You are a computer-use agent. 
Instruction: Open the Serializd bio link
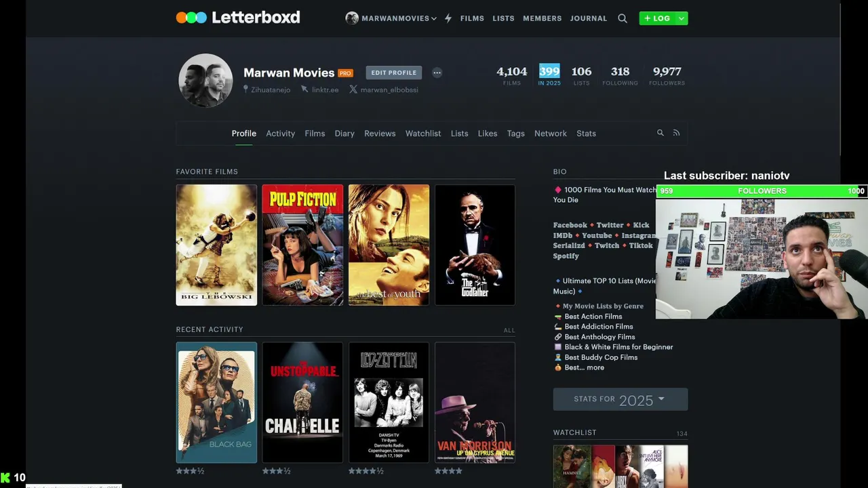tap(569, 245)
